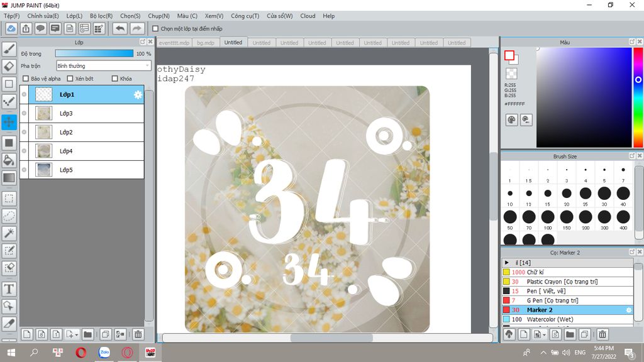
Task: Duplicate layer using Layer panel duplicate icon
Action: point(106,334)
